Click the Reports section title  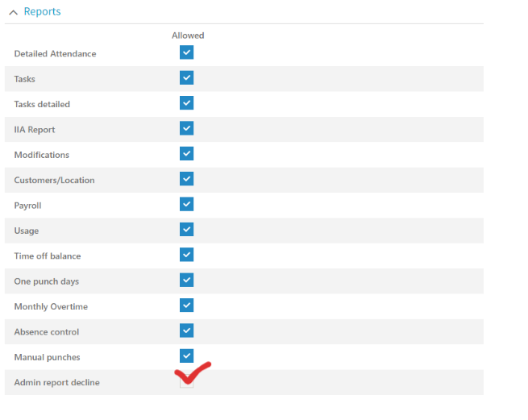click(42, 12)
